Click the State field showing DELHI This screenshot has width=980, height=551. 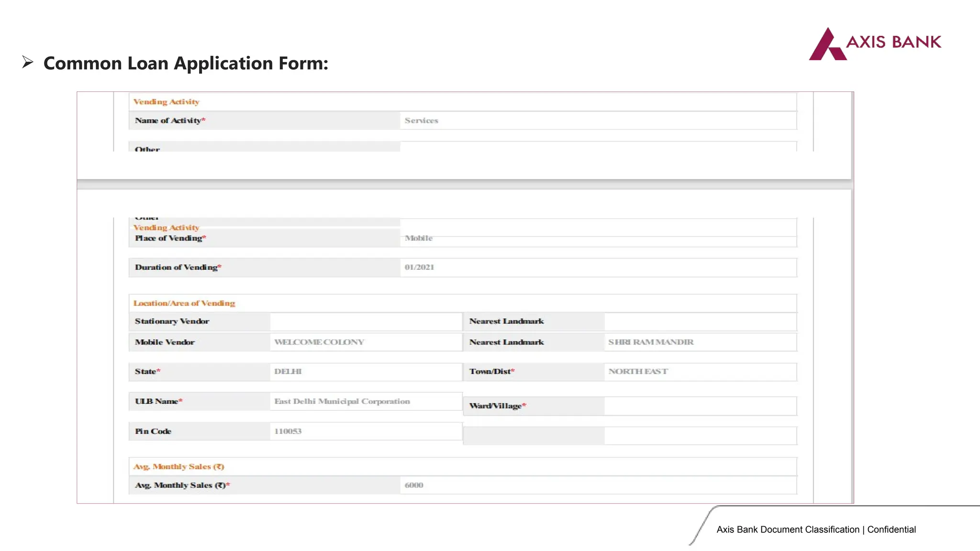pyautogui.click(x=366, y=372)
